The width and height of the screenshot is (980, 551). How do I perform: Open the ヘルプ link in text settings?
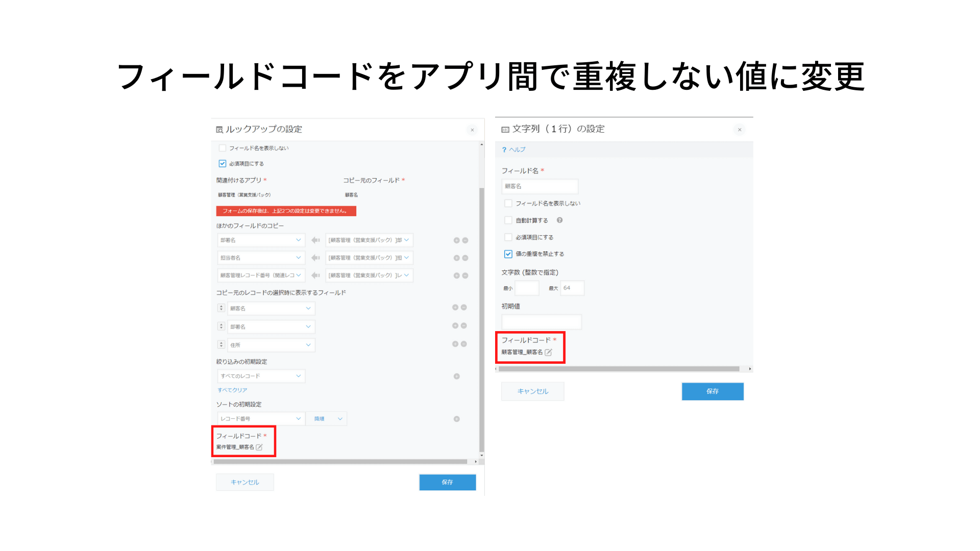(x=517, y=150)
